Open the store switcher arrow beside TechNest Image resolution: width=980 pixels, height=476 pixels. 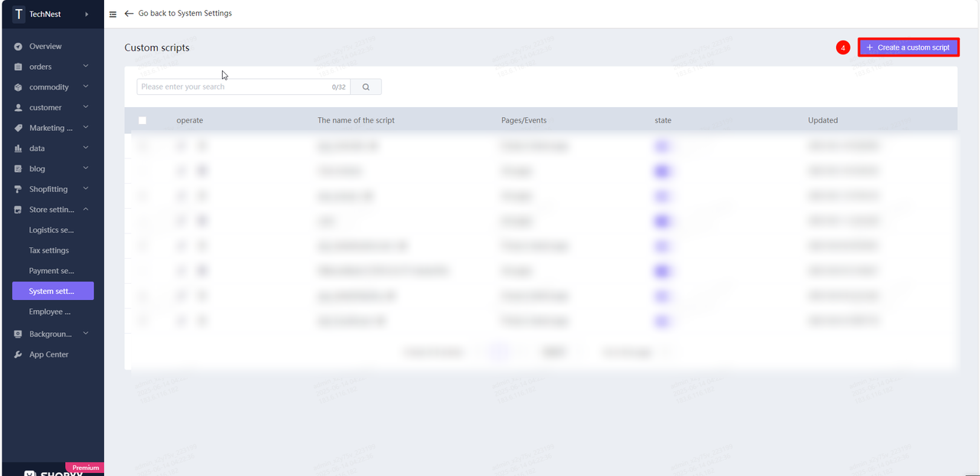coord(87,14)
